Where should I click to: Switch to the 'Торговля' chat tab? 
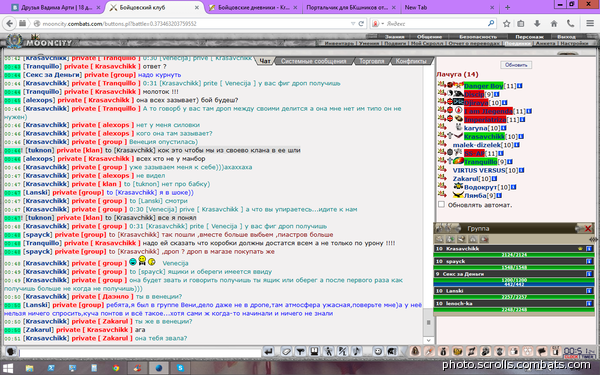(372, 61)
